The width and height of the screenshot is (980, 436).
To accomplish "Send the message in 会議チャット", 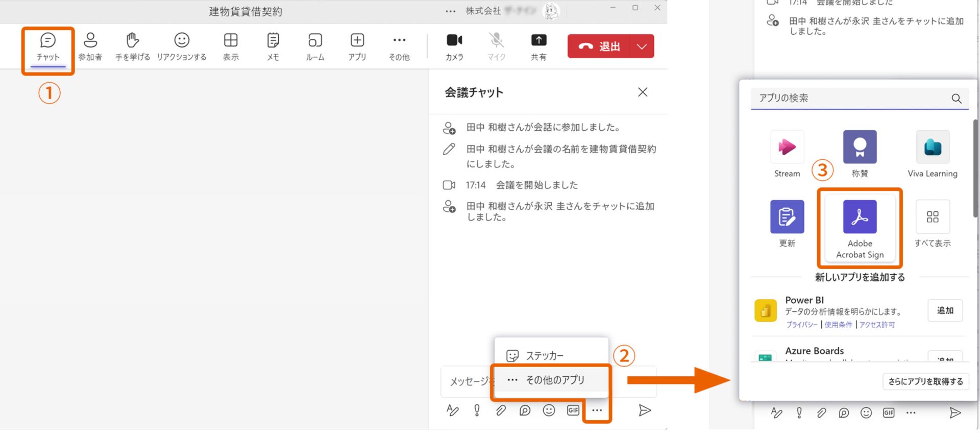I will (x=645, y=410).
